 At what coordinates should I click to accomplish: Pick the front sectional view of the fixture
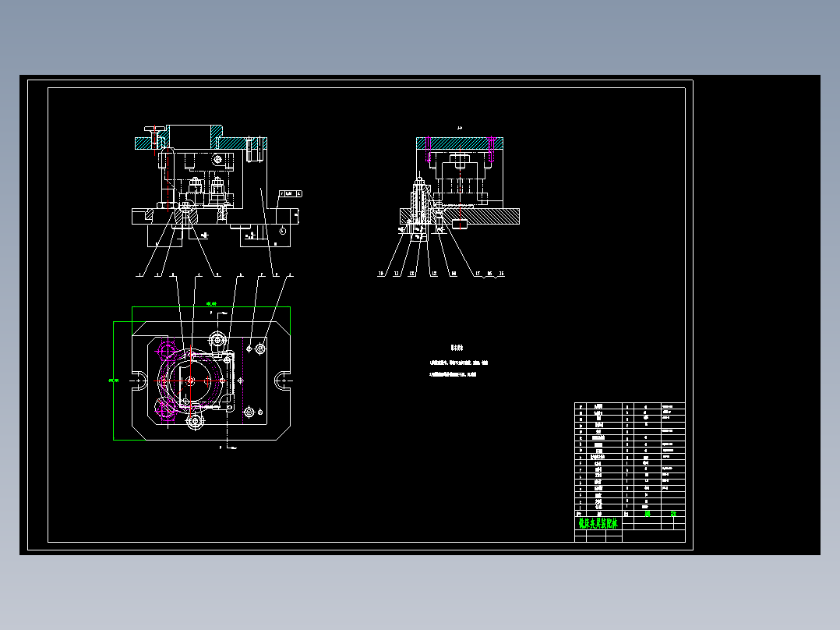217,186
